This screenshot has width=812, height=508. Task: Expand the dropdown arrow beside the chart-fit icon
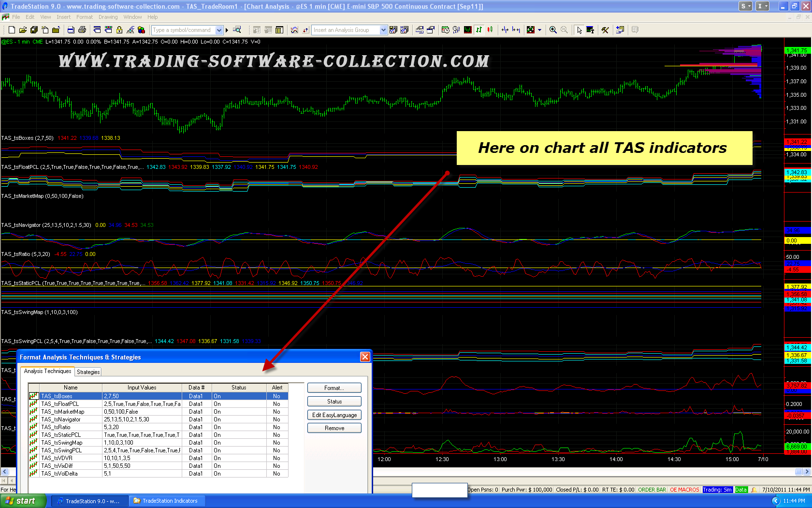(x=539, y=30)
